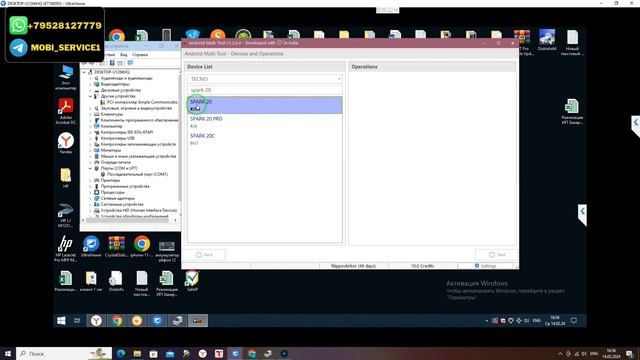The height and width of the screenshot is (360, 640).
Task: Select SPARK 20 in the device list
Action: (x=264, y=105)
